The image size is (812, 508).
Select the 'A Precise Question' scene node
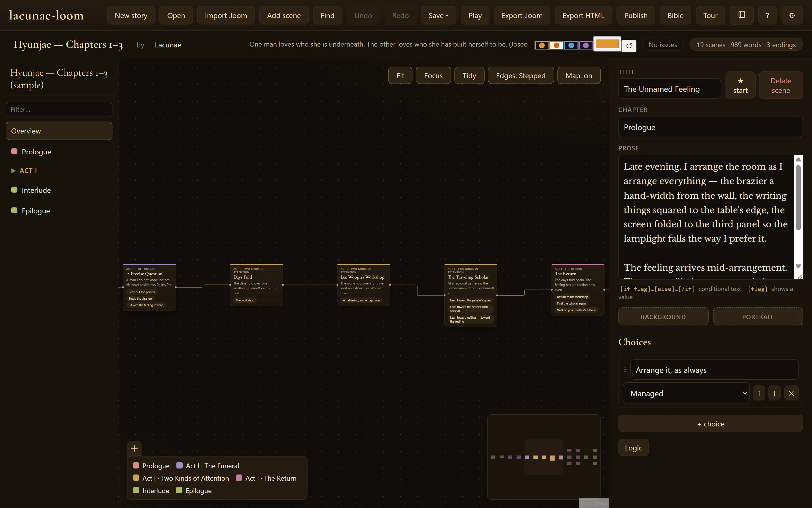tap(149, 287)
